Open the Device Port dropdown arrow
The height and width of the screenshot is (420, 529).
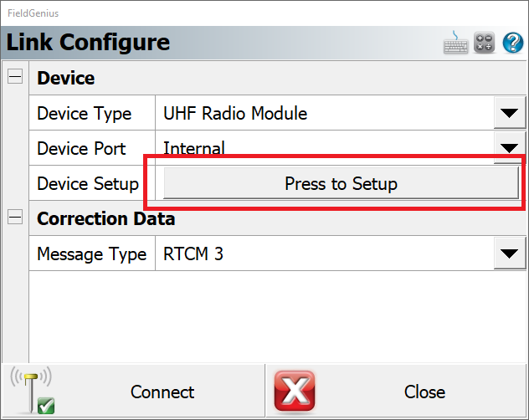tap(508, 147)
